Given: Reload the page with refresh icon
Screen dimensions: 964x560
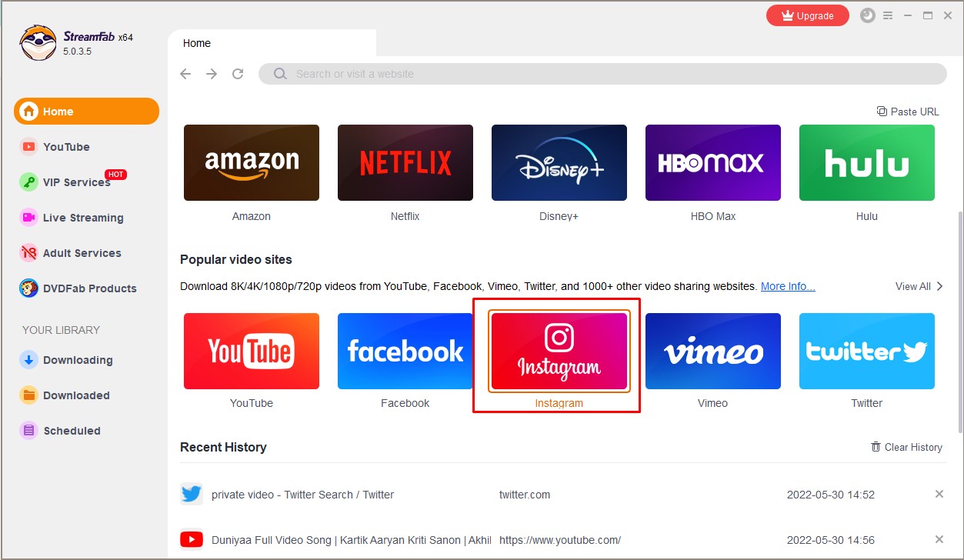Looking at the screenshot, I should [238, 74].
